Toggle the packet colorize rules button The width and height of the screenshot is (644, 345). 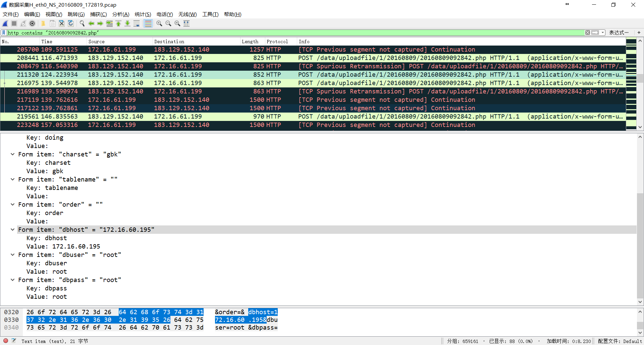point(148,23)
